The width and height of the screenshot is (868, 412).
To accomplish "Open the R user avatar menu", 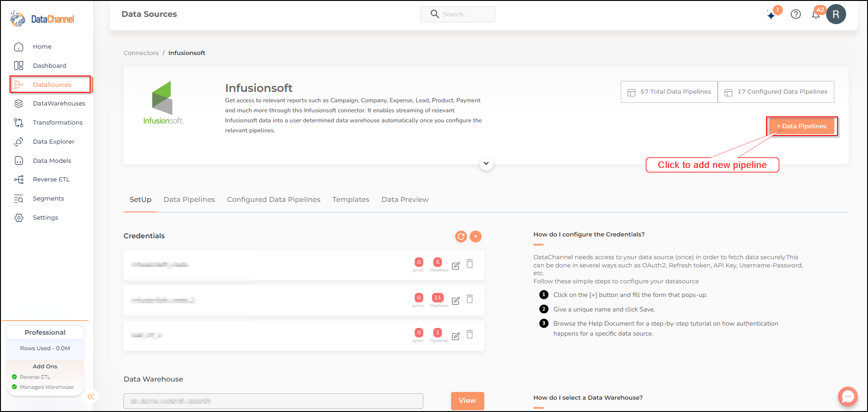I will tap(836, 15).
